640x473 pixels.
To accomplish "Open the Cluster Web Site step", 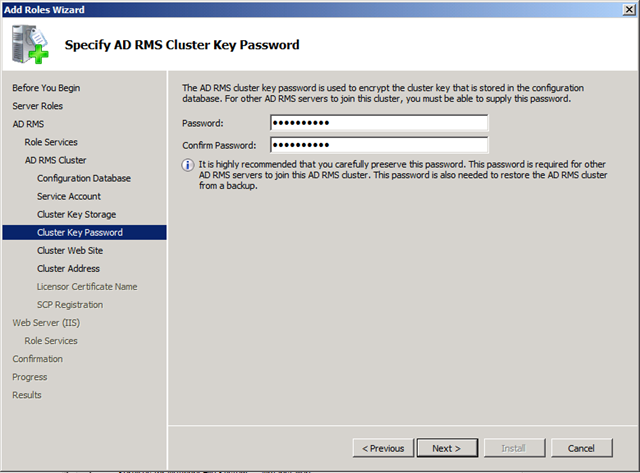I will pos(70,251).
